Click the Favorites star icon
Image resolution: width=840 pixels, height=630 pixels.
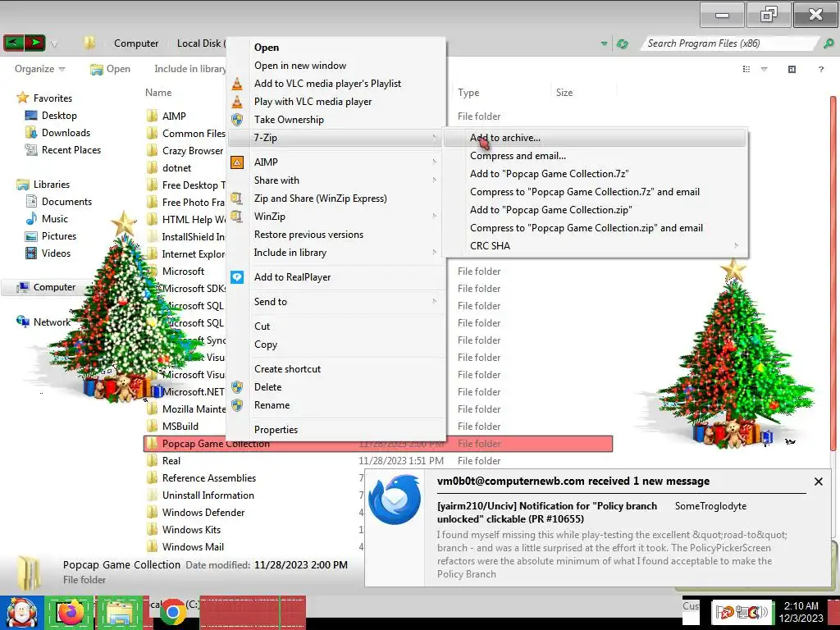tap(22, 98)
